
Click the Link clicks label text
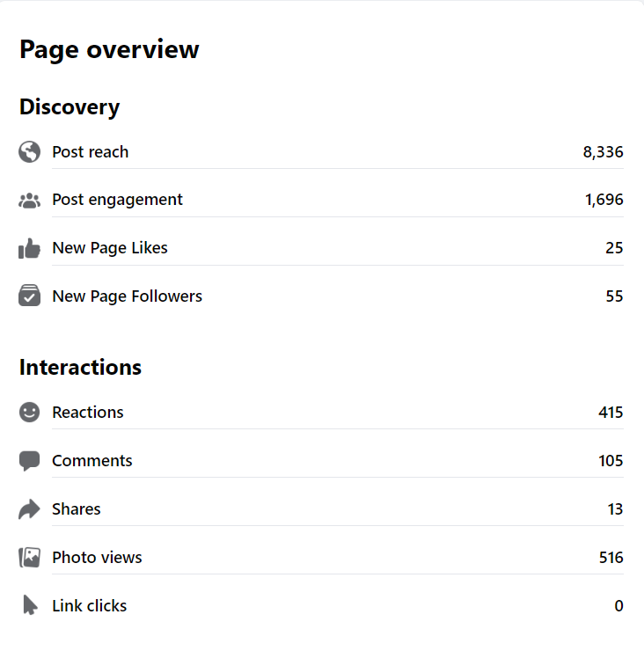90,606
